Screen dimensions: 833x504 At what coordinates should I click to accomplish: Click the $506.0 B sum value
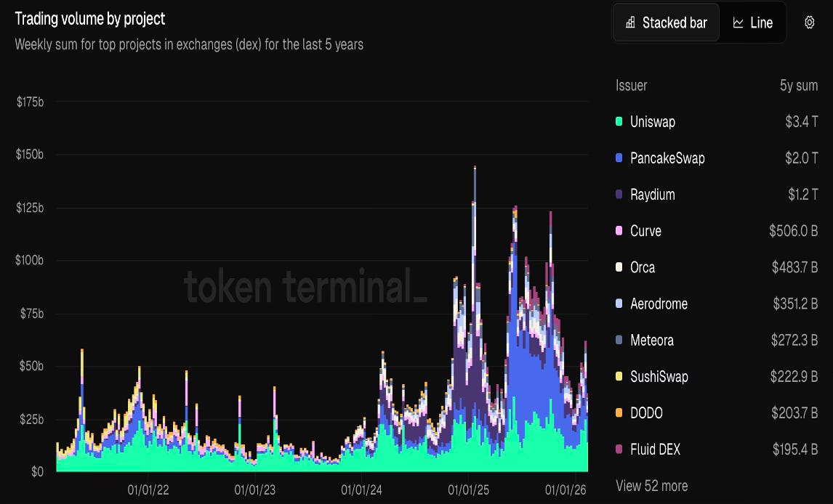(x=794, y=231)
